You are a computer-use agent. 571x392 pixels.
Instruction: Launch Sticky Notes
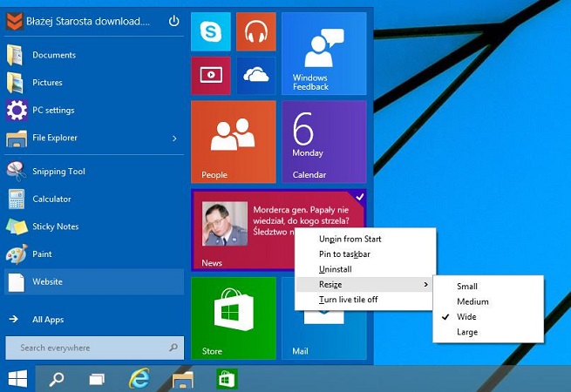point(94,226)
